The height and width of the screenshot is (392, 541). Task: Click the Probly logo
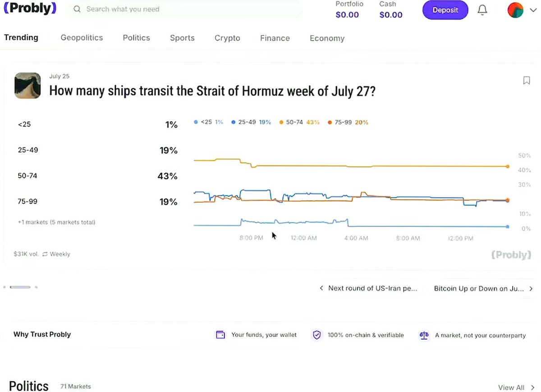pyautogui.click(x=30, y=9)
